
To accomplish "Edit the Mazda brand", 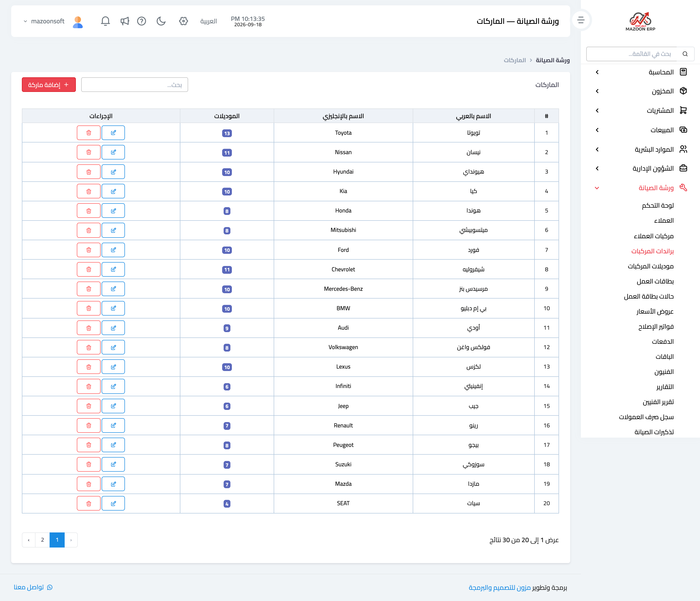I will (x=113, y=484).
